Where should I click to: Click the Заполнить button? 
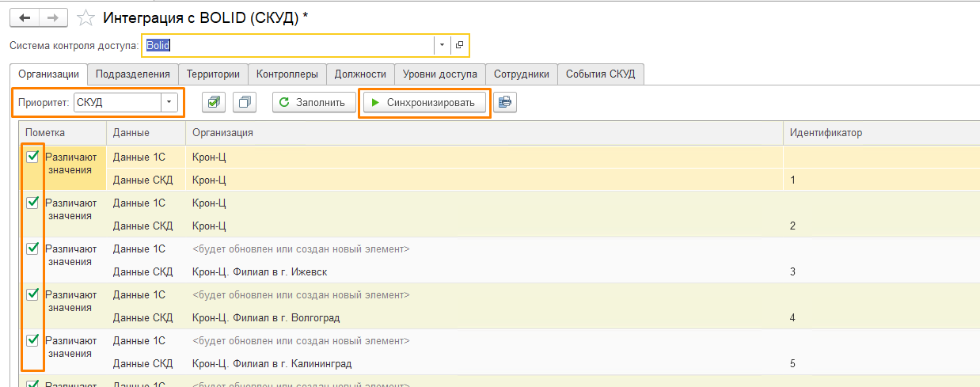pos(313,102)
